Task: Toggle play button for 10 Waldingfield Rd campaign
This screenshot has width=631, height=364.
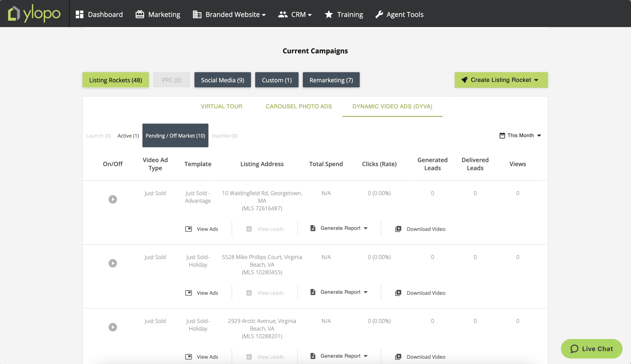Action: 113,199
